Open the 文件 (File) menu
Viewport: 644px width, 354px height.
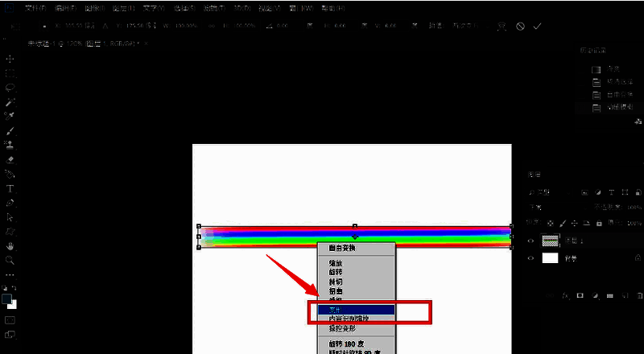(35, 8)
